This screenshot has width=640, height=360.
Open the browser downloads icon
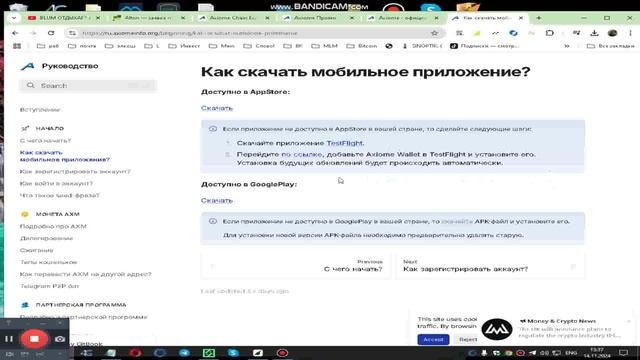coord(594,33)
